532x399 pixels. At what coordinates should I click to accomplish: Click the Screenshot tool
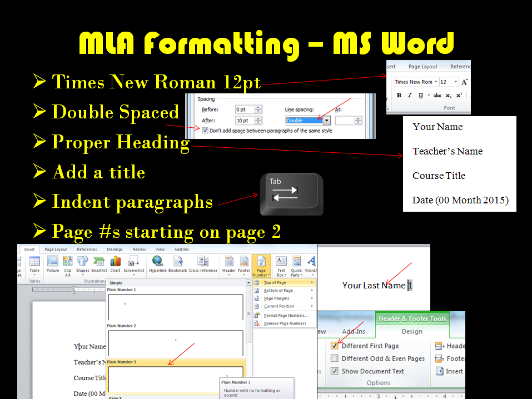pos(133,265)
